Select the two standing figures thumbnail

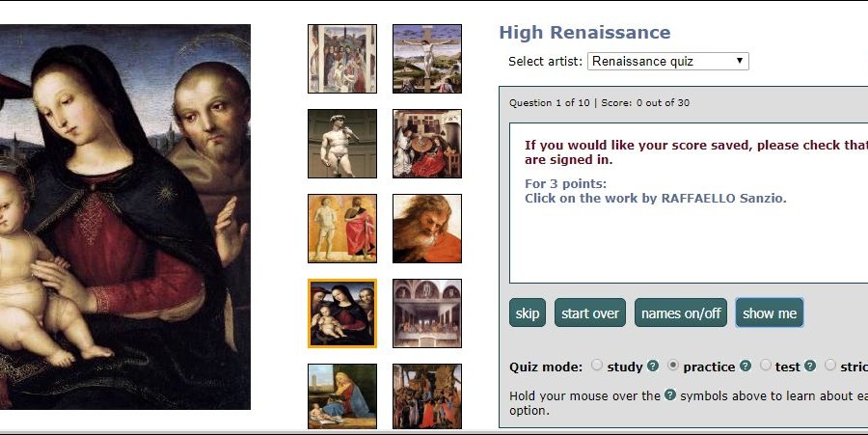pyautogui.click(x=342, y=229)
